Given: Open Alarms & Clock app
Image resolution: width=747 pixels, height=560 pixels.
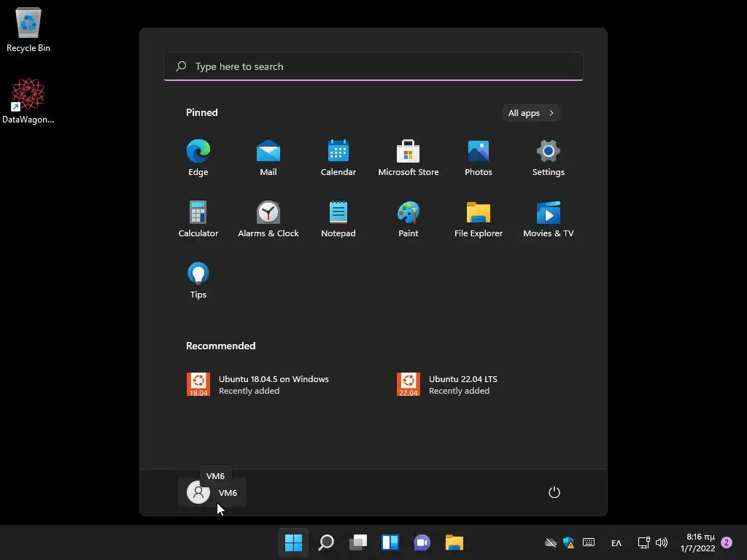Looking at the screenshot, I should click(268, 219).
